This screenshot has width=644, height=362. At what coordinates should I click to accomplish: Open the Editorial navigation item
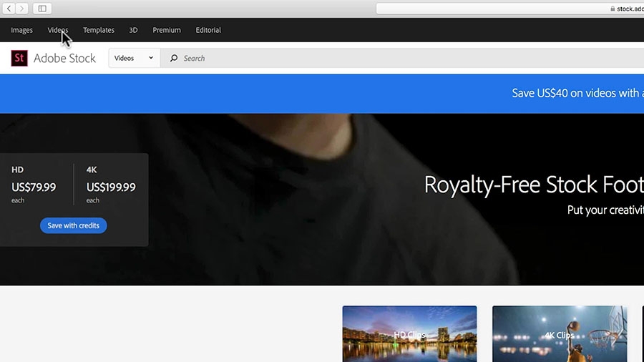(208, 30)
